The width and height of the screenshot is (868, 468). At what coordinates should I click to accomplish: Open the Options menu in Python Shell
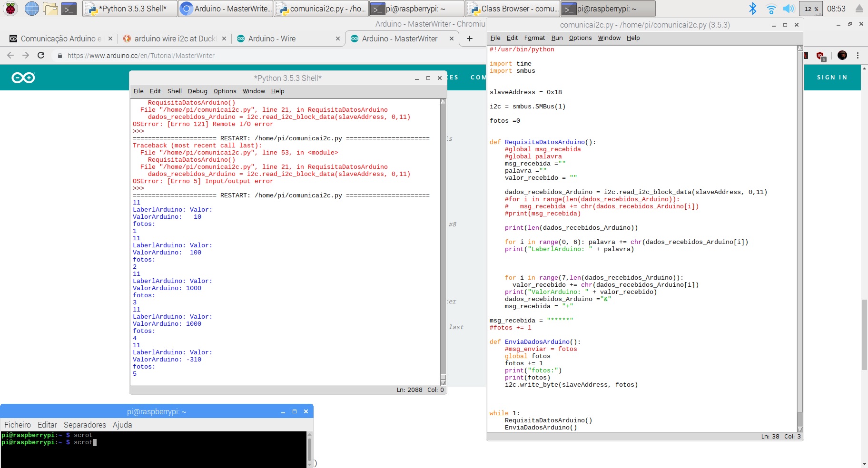[225, 91]
